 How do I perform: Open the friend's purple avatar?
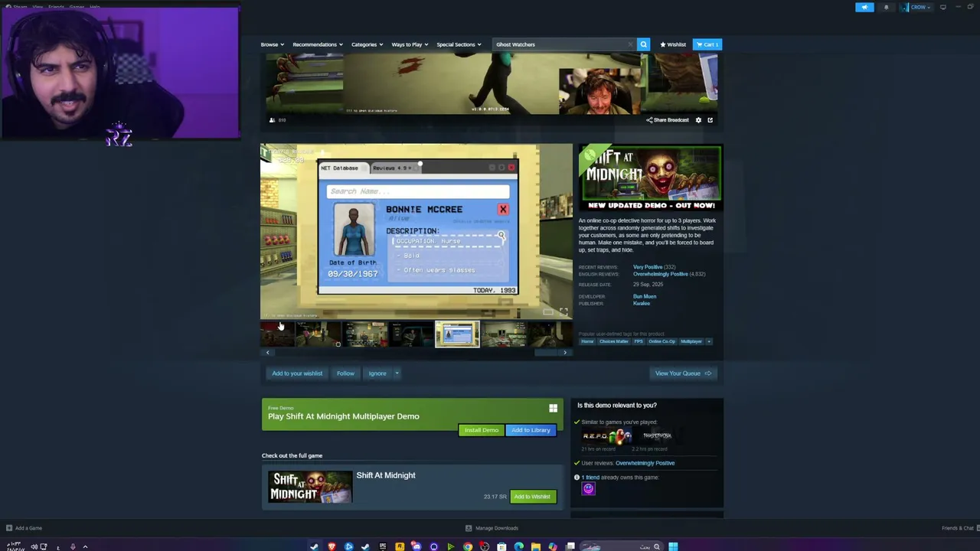tap(588, 489)
